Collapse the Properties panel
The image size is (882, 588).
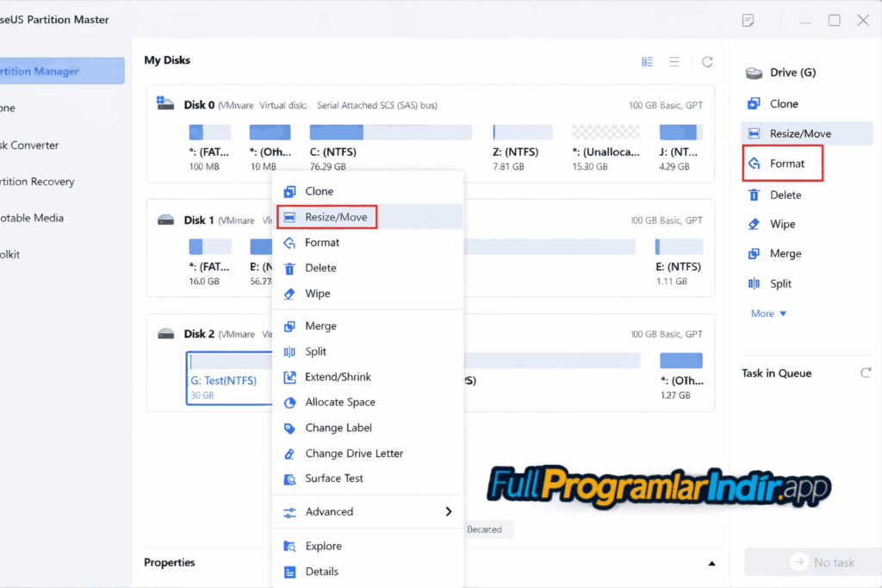(711, 562)
